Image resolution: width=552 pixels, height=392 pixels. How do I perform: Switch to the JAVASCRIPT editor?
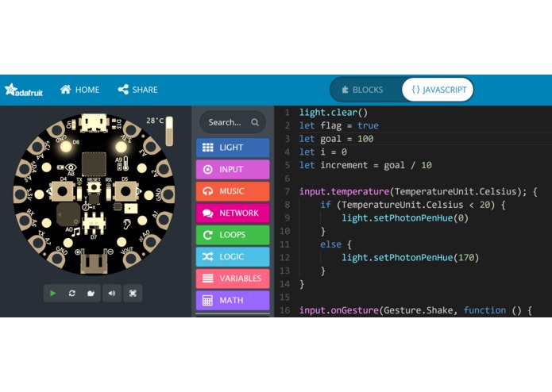pos(438,90)
